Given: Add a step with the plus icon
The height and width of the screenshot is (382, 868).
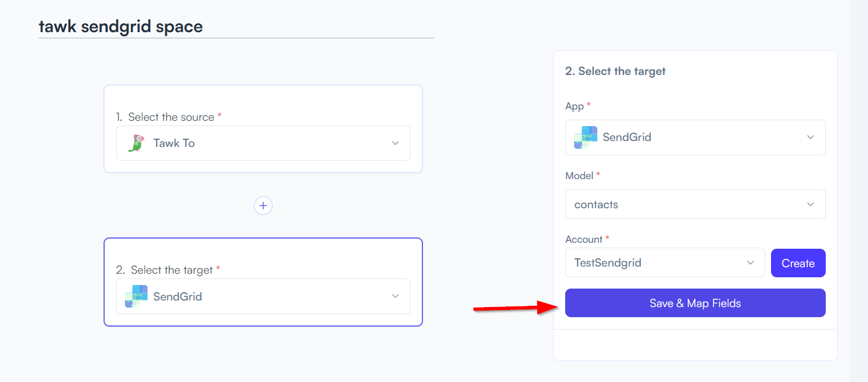Looking at the screenshot, I should [263, 206].
